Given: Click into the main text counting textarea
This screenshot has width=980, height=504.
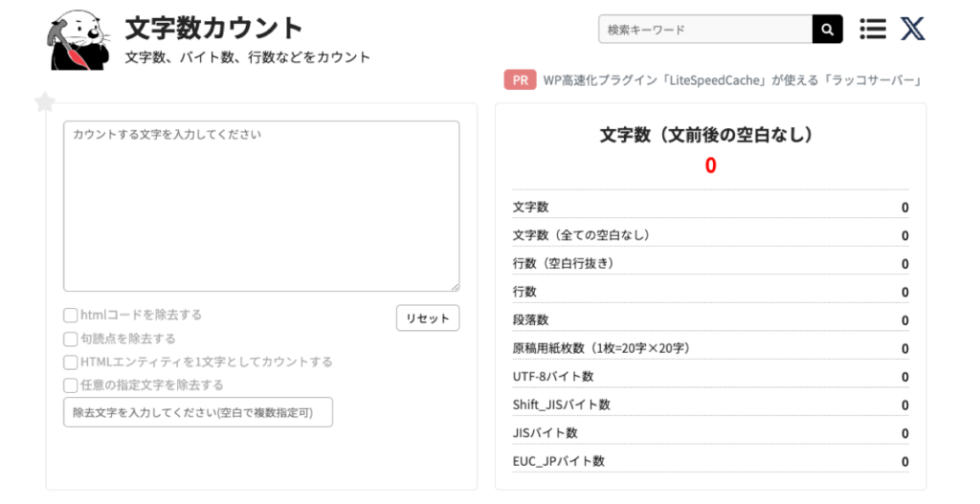Looking at the screenshot, I should (261, 206).
